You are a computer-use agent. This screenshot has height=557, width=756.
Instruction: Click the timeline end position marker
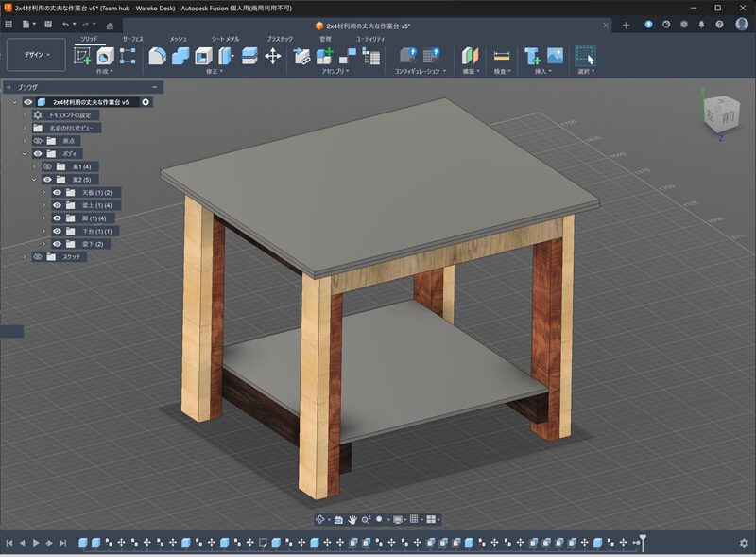click(x=643, y=540)
